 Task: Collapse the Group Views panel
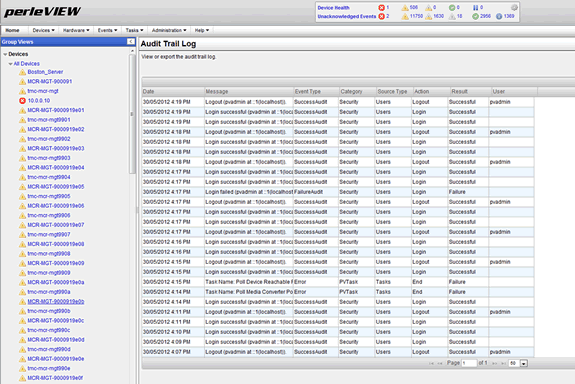(131, 41)
